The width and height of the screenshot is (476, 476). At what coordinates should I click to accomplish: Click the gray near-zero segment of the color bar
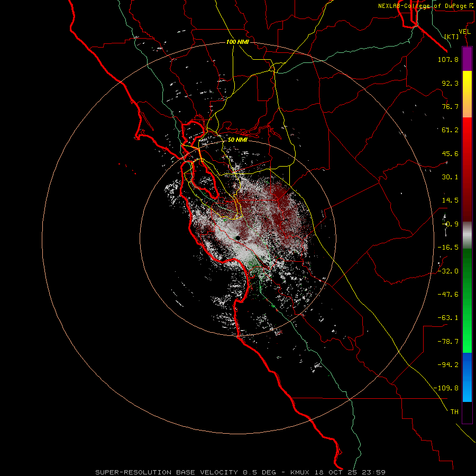click(467, 235)
